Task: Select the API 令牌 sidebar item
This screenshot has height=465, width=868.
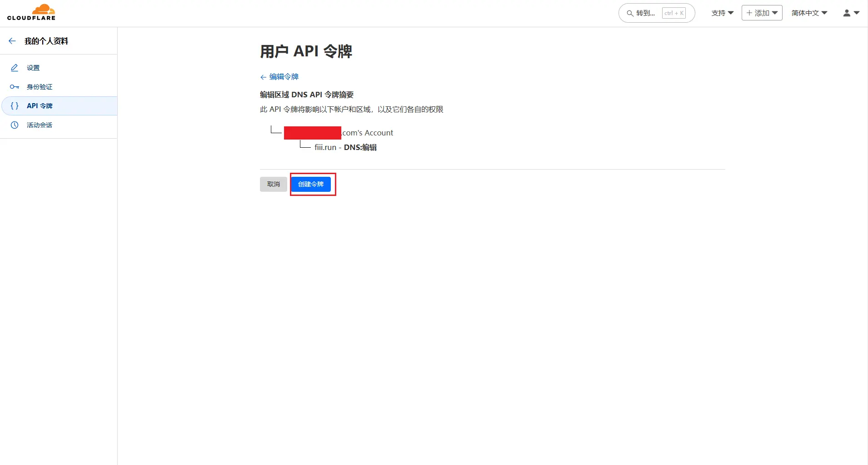Action: click(60, 106)
